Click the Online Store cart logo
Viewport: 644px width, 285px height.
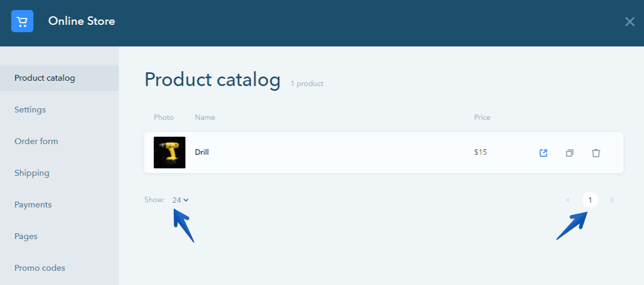coord(22,22)
